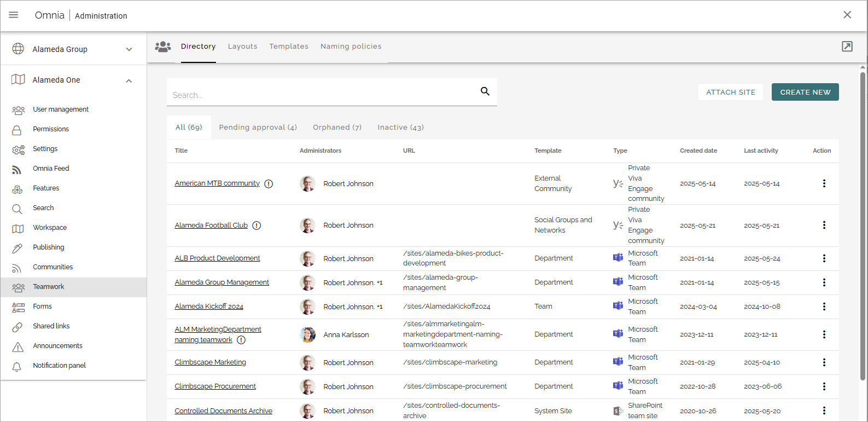Click the search magnifier icon
The width and height of the screenshot is (868, 422).
click(x=485, y=91)
